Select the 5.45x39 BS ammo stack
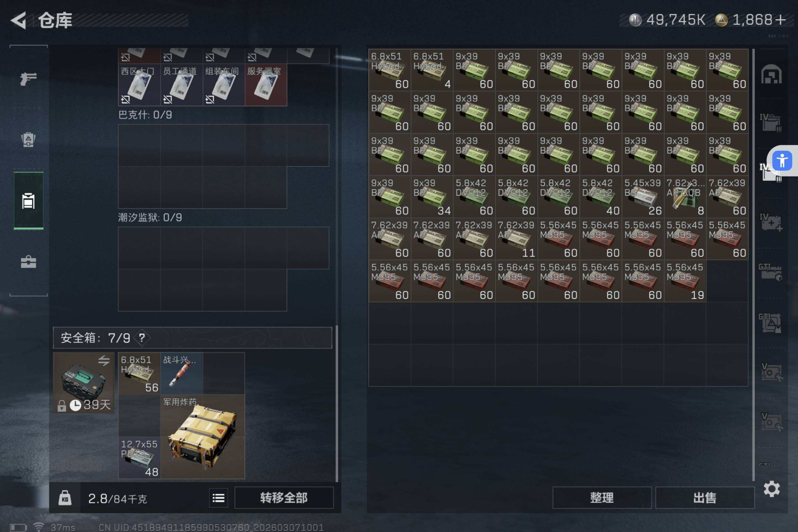 [643, 197]
